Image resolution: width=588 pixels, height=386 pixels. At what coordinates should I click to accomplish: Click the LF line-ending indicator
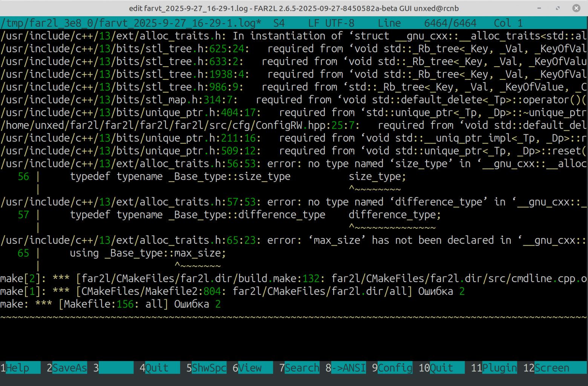(x=314, y=23)
